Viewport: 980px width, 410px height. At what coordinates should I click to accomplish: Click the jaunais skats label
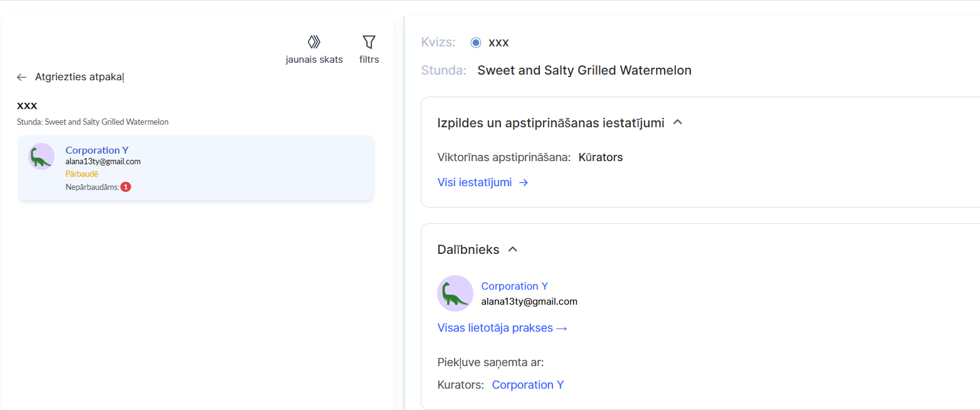click(x=314, y=60)
